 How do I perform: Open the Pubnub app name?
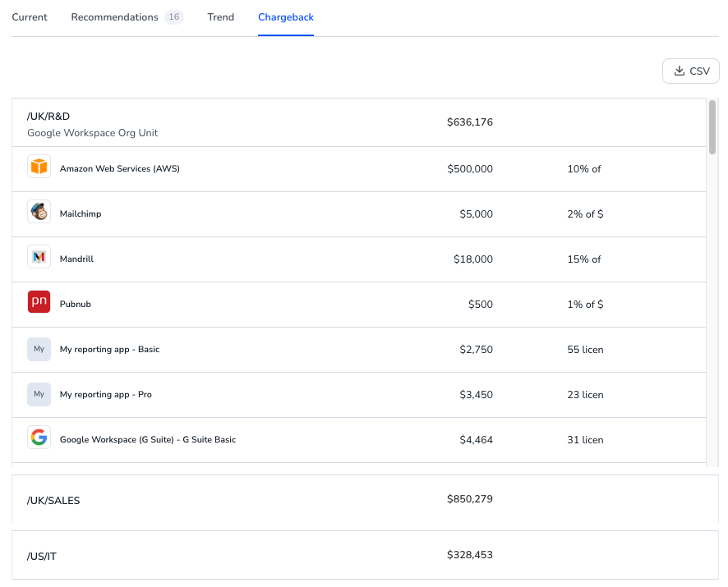[76, 304]
